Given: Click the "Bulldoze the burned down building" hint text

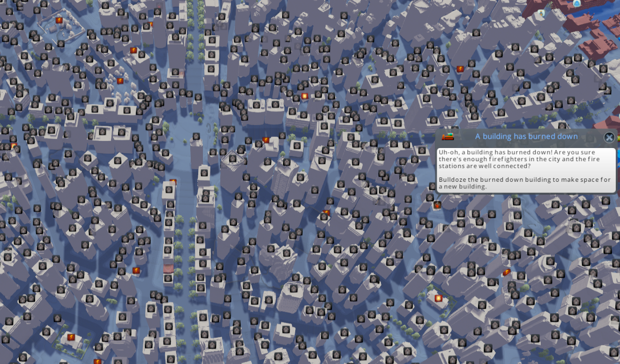Looking at the screenshot, I should 524,183.
